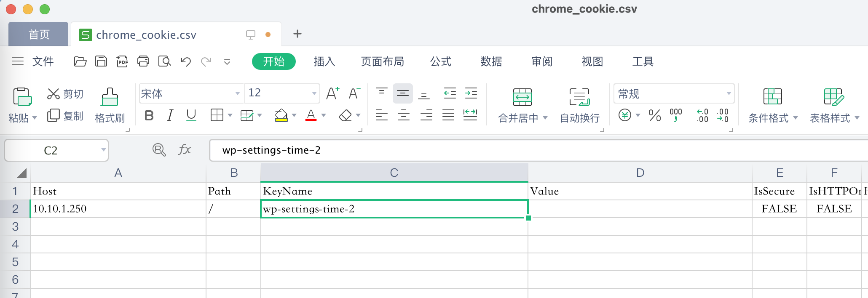Open the 插入 (Insert) tab

[x=324, y=61]
